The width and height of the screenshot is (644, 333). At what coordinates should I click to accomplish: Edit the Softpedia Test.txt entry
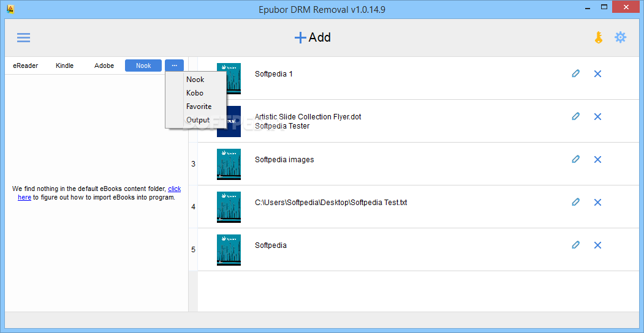576,202
